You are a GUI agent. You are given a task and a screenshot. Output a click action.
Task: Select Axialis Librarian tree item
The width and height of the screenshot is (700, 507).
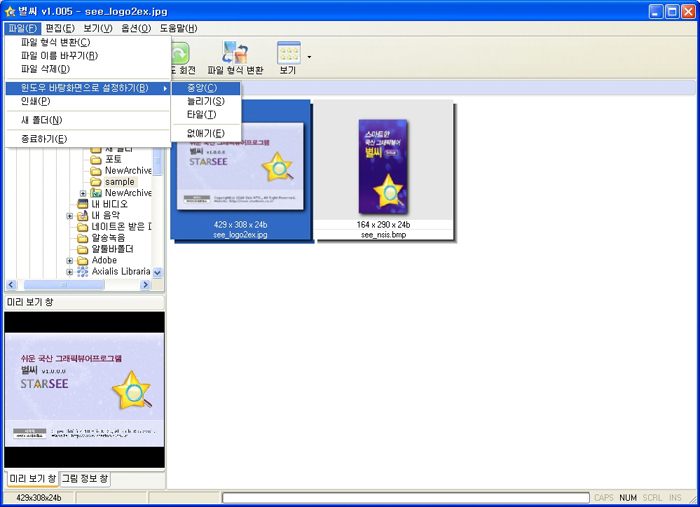coord(121,271)
